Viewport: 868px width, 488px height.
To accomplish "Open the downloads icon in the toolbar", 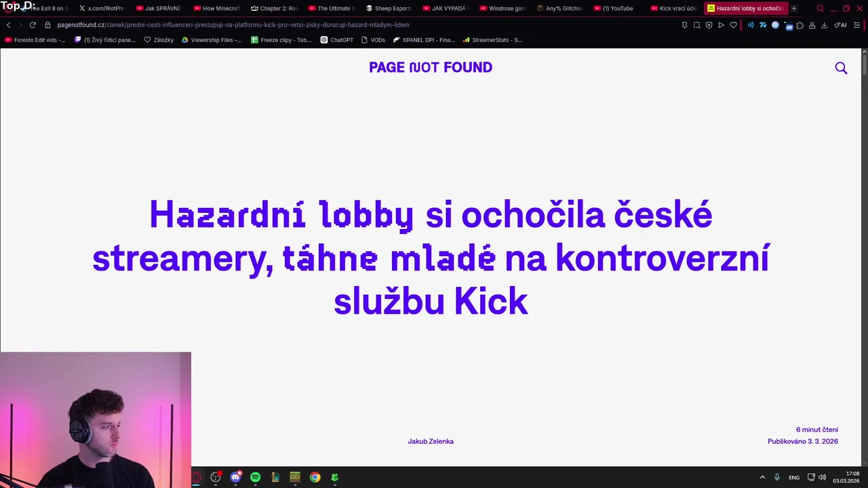I will coord(824,25).
